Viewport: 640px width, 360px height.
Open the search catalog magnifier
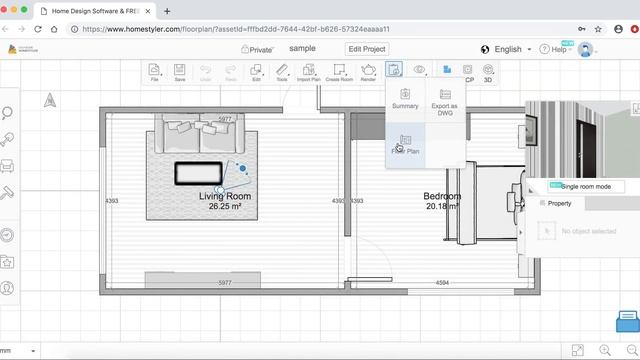tap(7, 113)
